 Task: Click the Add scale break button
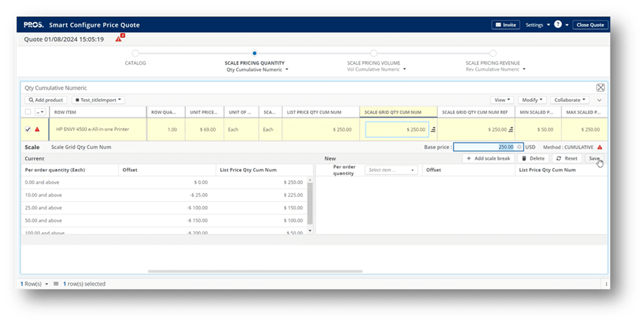click(488, 158)
